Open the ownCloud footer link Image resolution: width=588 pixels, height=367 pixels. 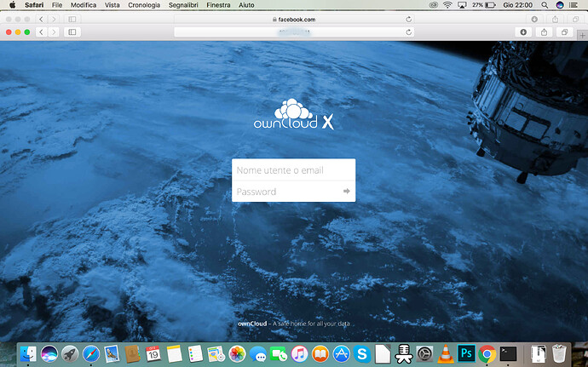coord(252,324)
